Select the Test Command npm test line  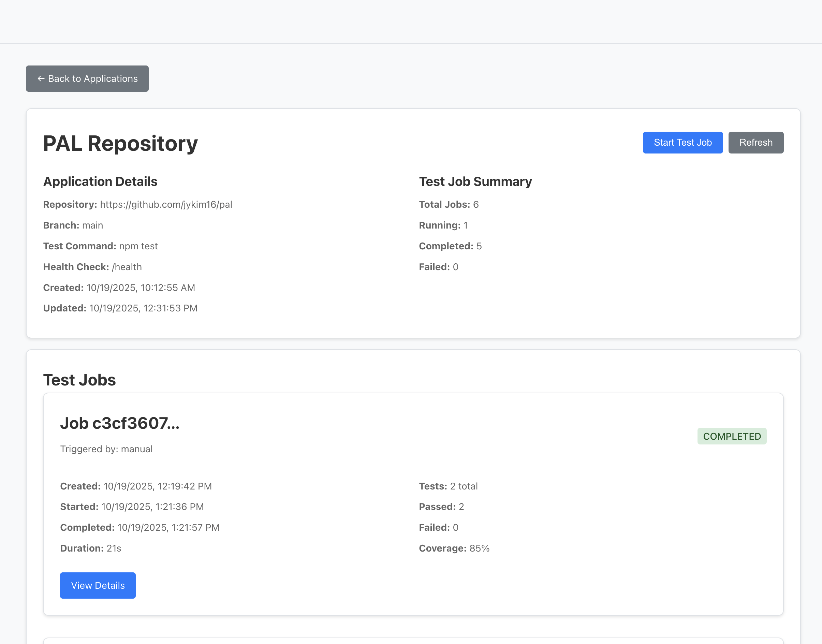point(100,246)
